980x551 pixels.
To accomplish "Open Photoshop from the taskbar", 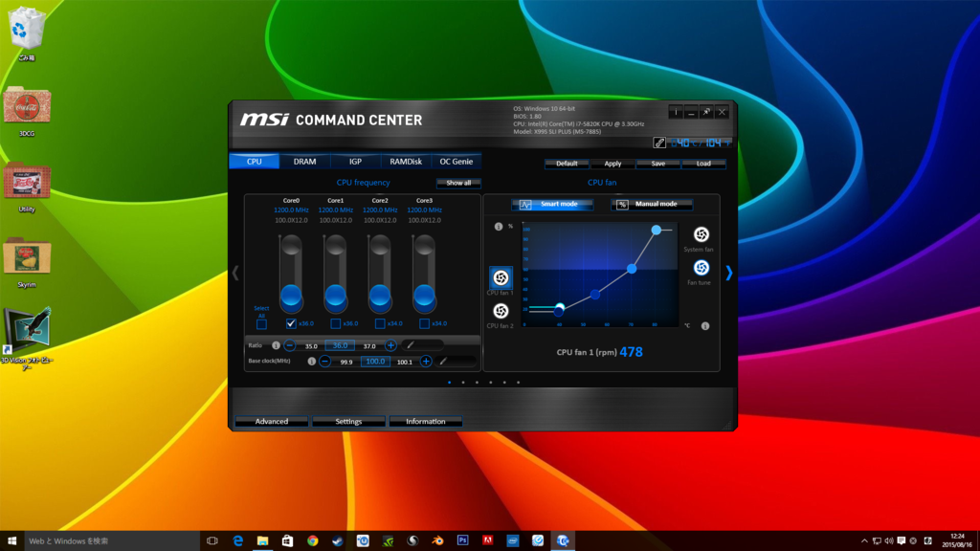I will coord(462,540).
